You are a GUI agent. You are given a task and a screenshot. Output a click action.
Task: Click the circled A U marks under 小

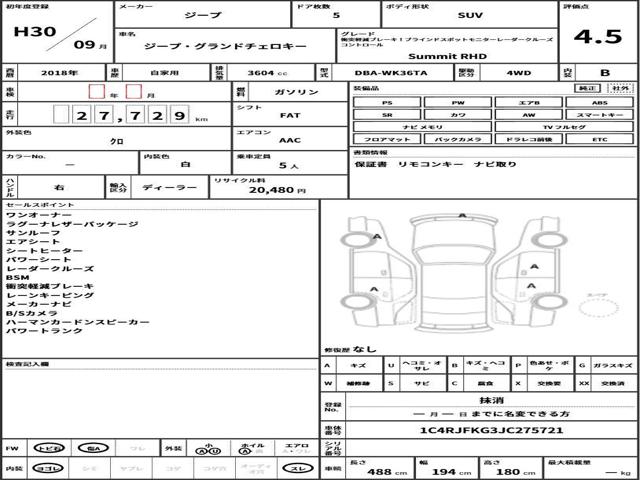[208, 451]
